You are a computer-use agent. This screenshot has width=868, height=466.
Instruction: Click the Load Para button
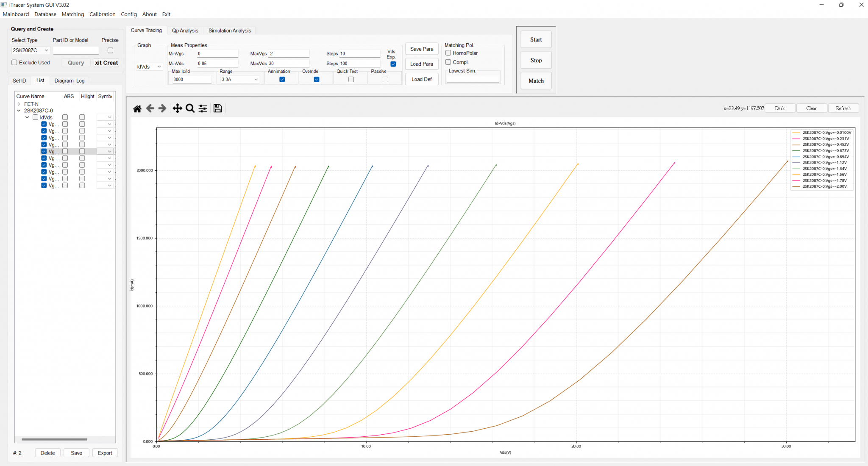pos(422,64)
